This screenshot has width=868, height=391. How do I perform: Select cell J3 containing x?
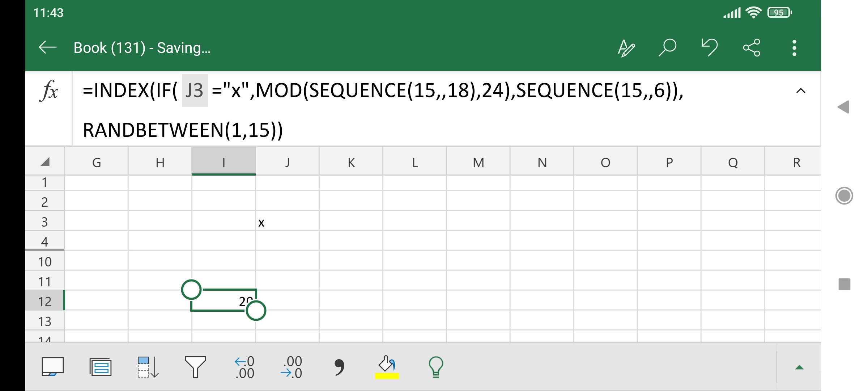[x=287, y=222]
